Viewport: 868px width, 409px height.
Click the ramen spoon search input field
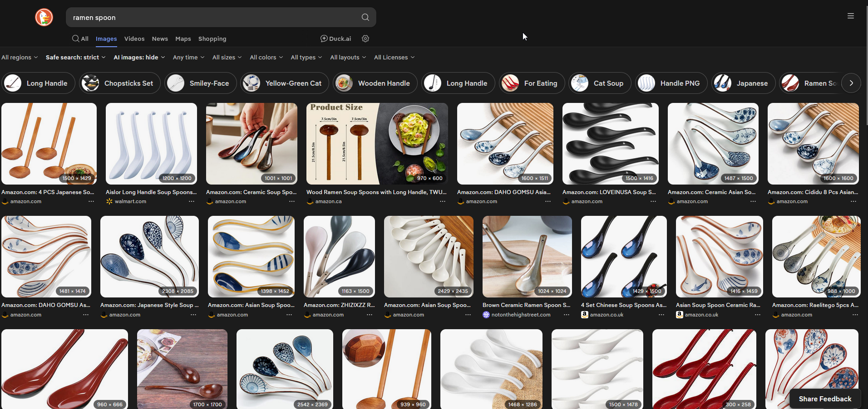[x=213, y=18]
